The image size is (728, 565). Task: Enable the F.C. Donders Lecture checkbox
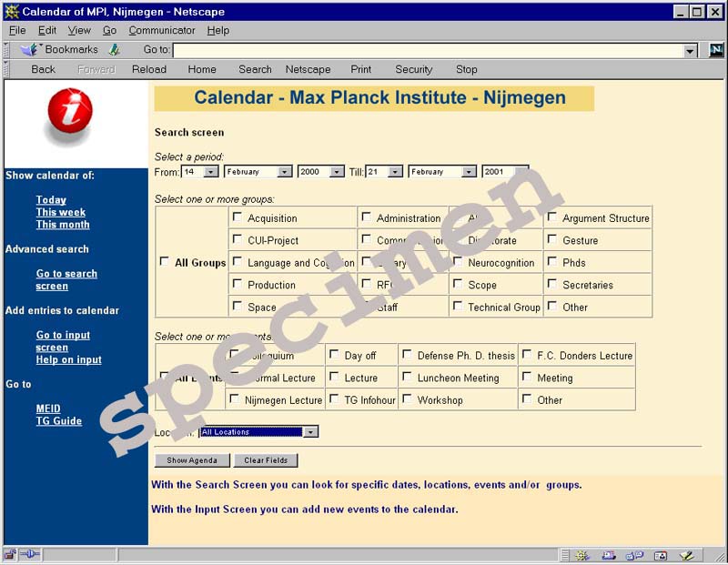[527, 354]
